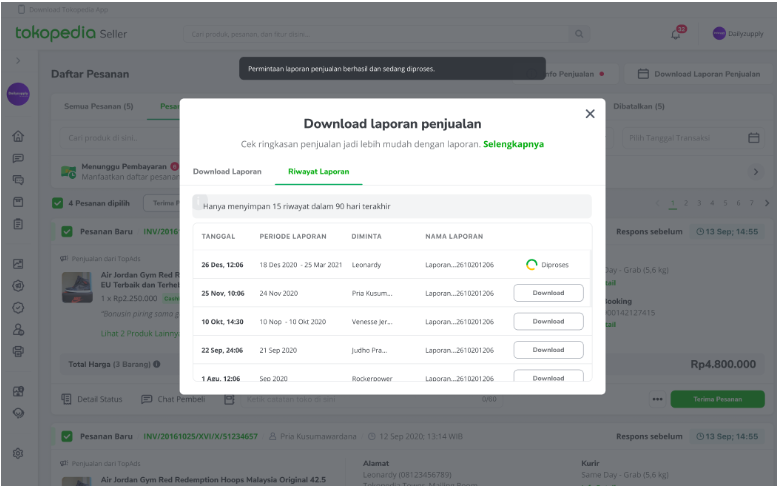This screenshot has width=777, height=488.
Task: Open the notification bell in header
Action: click(x=677, y=34)
